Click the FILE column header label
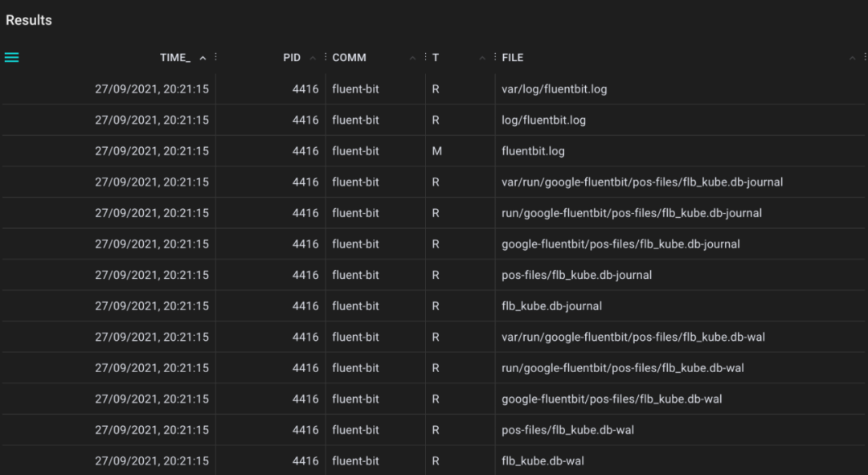This screenshot has height=475, width=868. pyautogui.click(x=513, y=58)
